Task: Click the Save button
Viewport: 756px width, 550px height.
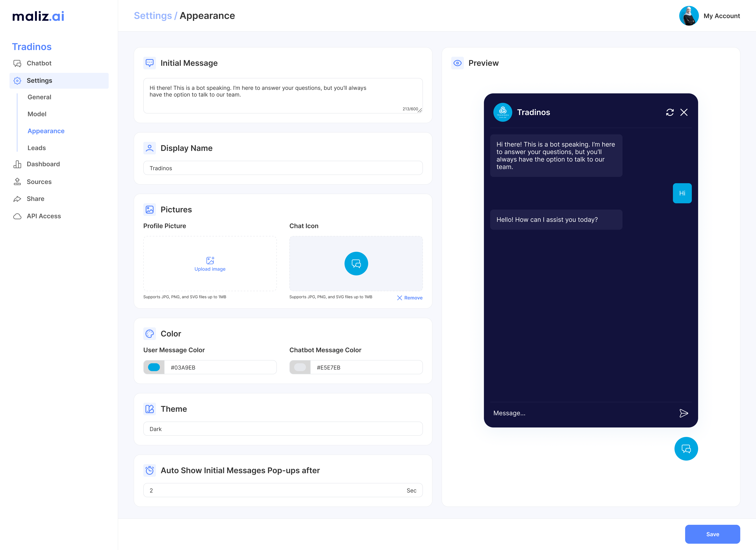Action: click(712, 534)
